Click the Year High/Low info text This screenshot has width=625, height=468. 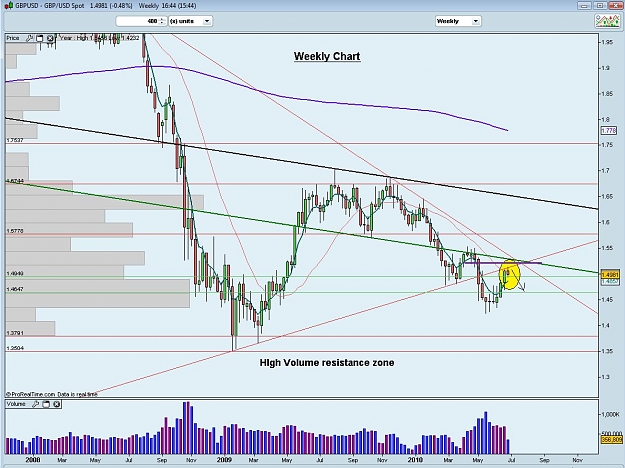(100, 38)
